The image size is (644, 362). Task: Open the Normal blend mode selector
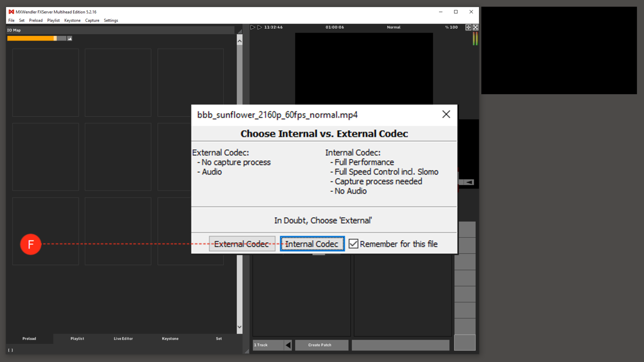point(393,27)
